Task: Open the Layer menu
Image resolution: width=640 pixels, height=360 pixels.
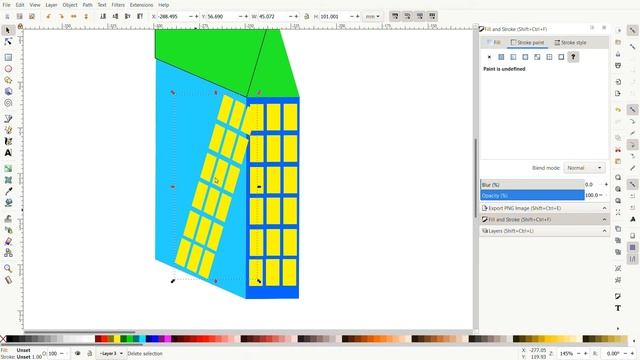Action: click(x=51, y=5)
